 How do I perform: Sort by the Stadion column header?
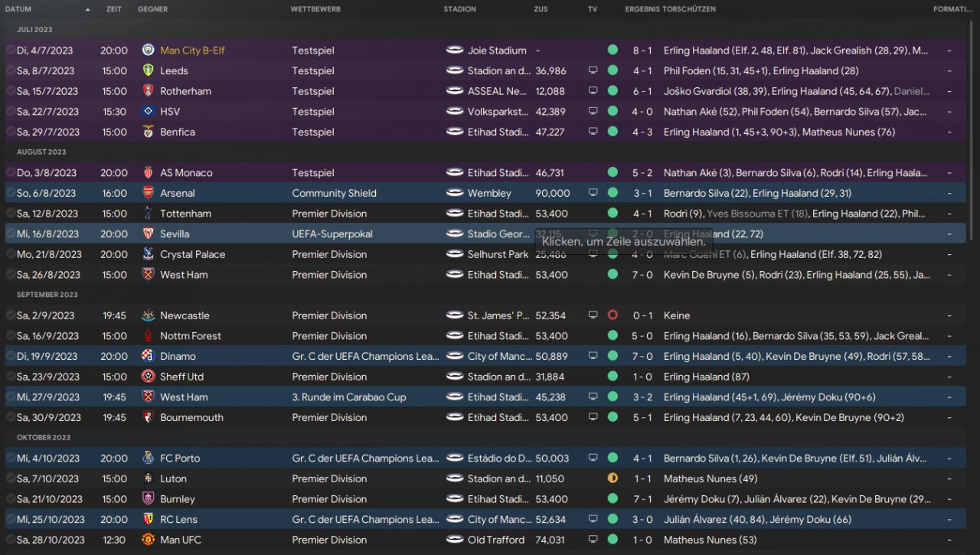pos(459,9)
